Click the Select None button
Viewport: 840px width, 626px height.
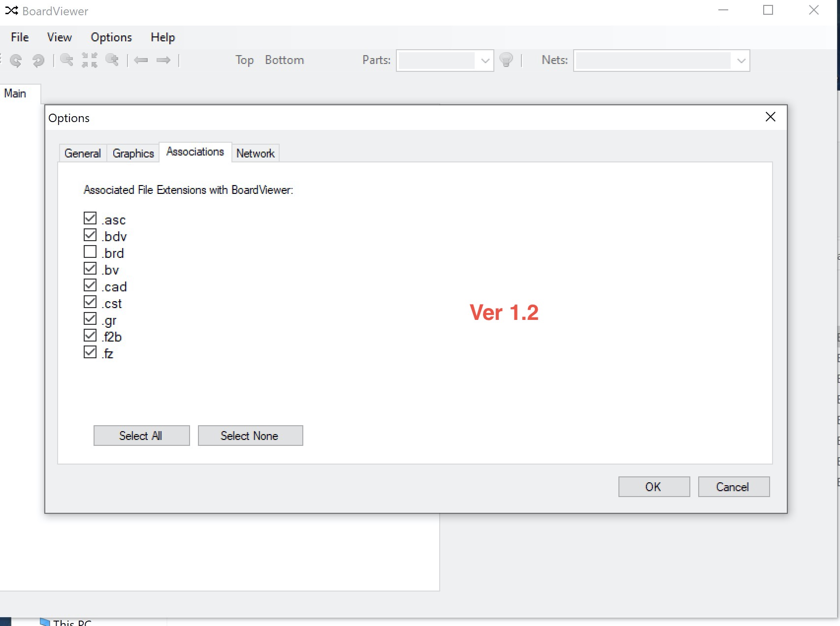coord(250,436)
